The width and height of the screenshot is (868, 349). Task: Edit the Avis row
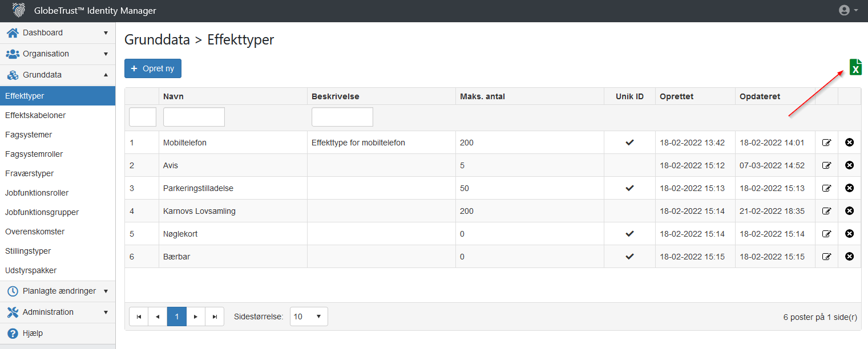point(826,165)
